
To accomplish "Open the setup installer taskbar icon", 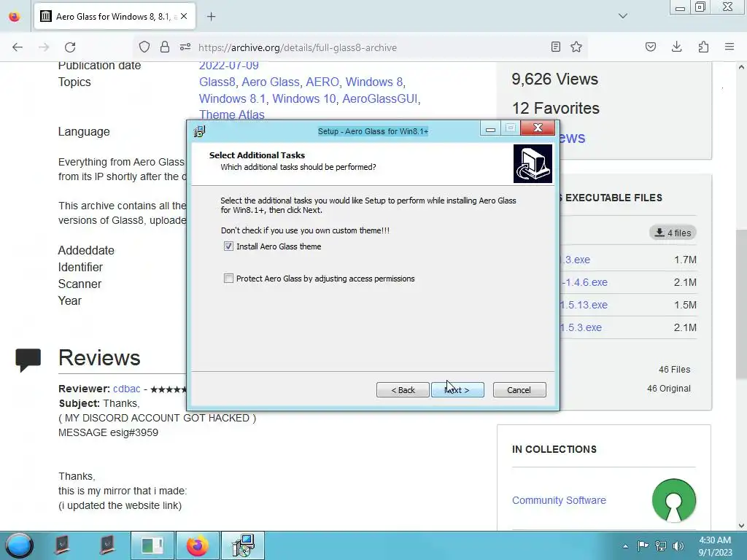I will [243, 545].
